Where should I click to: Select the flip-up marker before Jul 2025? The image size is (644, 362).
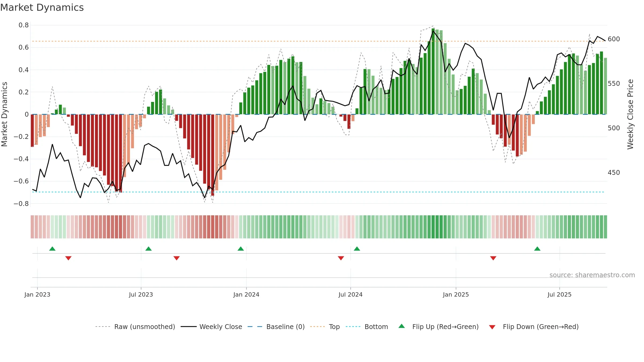(537, 249)
